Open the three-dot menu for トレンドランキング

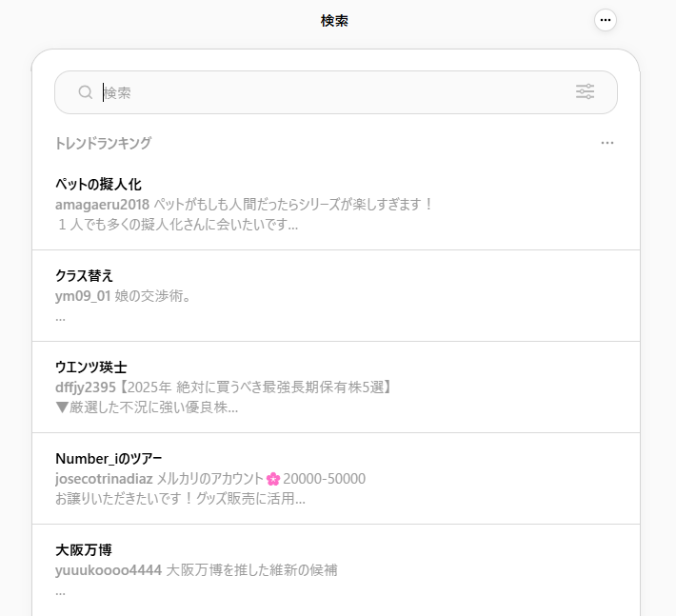607,143
